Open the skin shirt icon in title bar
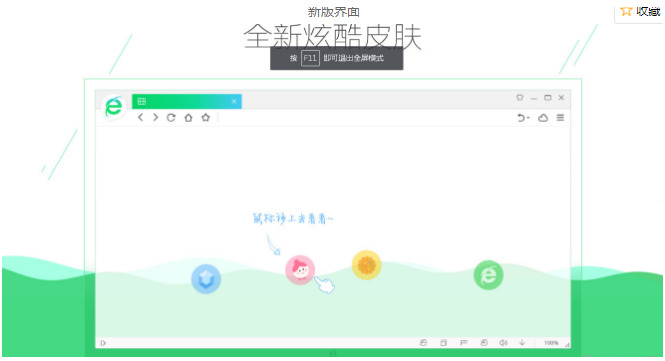The image size is (665, 361). pos(520,98)
